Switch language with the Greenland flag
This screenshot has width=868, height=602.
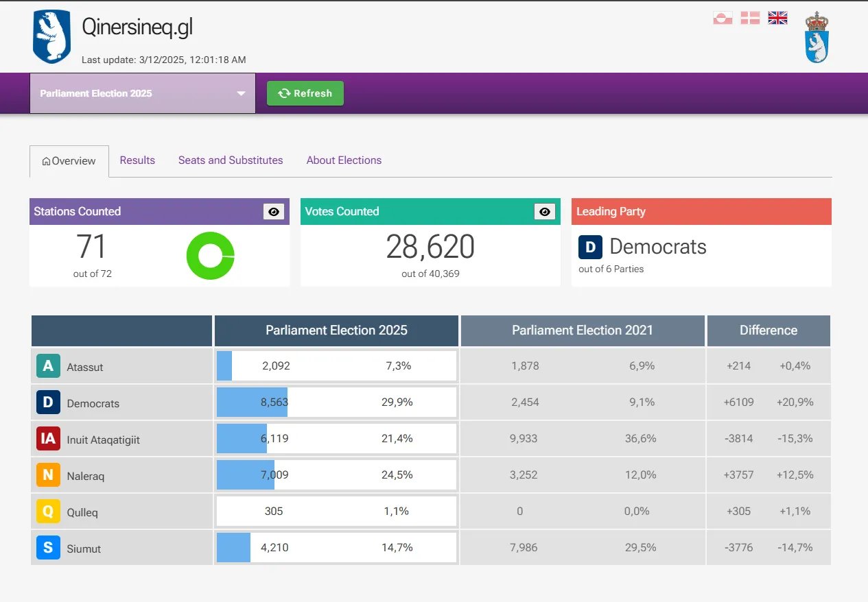(723, 18)
